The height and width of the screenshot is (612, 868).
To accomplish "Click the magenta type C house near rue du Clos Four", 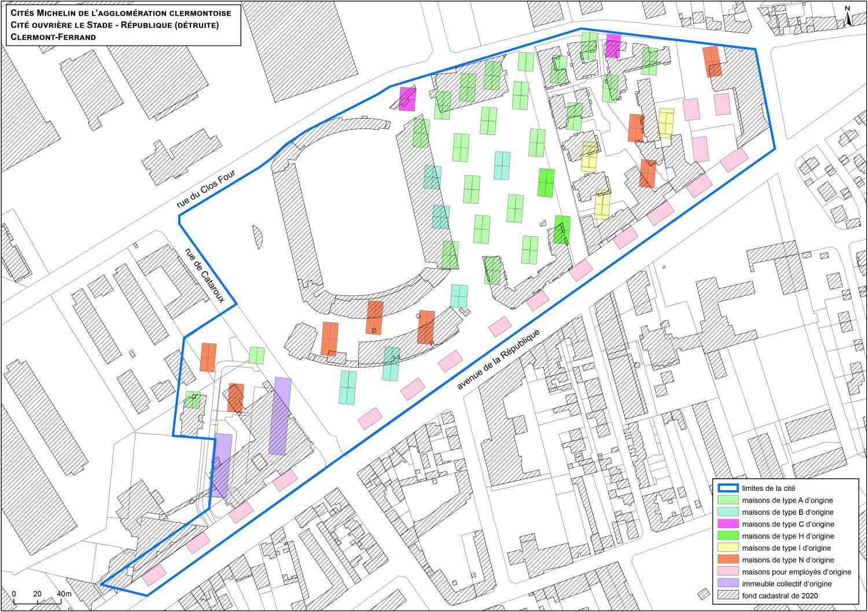I will (407, 99).
